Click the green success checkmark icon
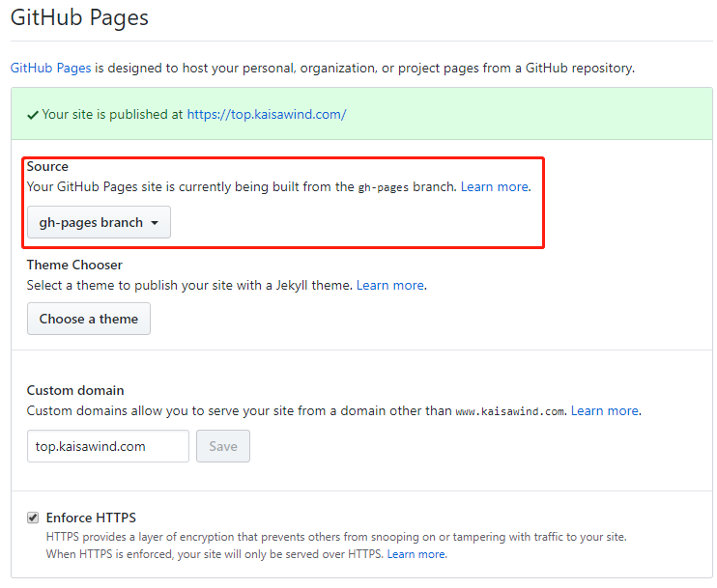 [x=33, y=114]
